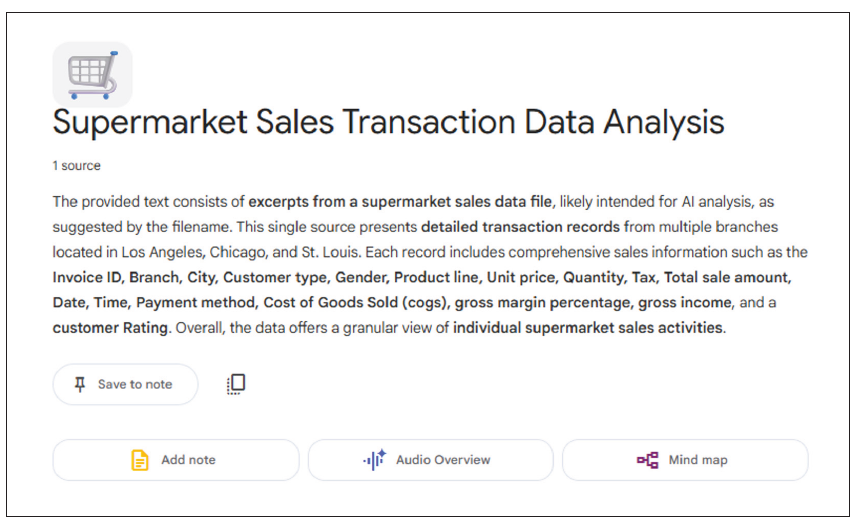
Task: Click the yellow note icon on Add note
Action: [x=140, y=460]
